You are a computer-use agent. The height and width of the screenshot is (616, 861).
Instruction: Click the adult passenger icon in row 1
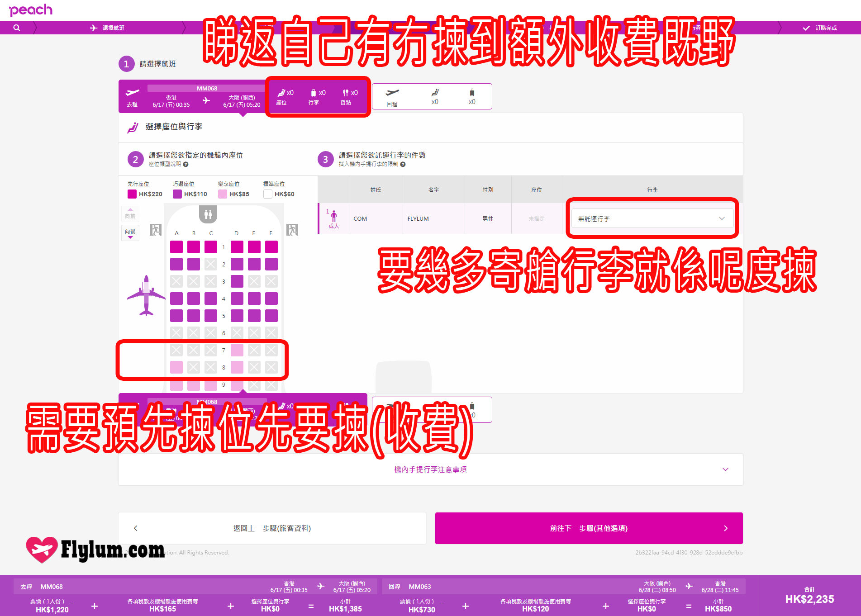tap(334, 216)
